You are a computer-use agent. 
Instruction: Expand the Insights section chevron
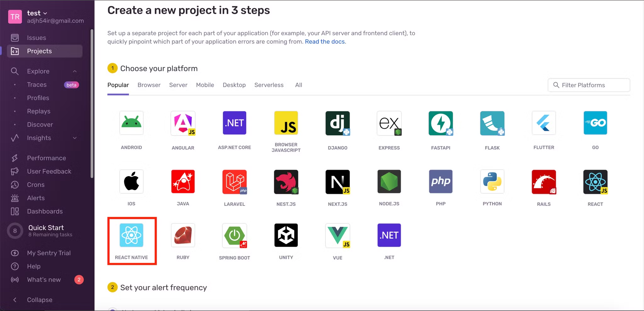coord(75,138)
